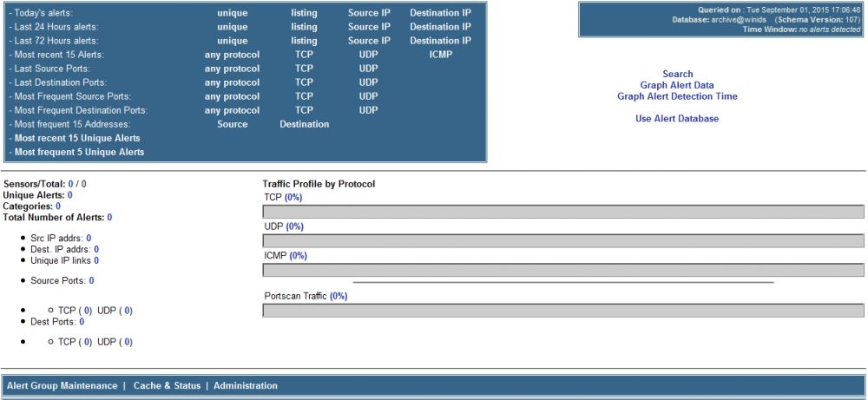Go to Alert Group Maintenance

coord(62,386)
